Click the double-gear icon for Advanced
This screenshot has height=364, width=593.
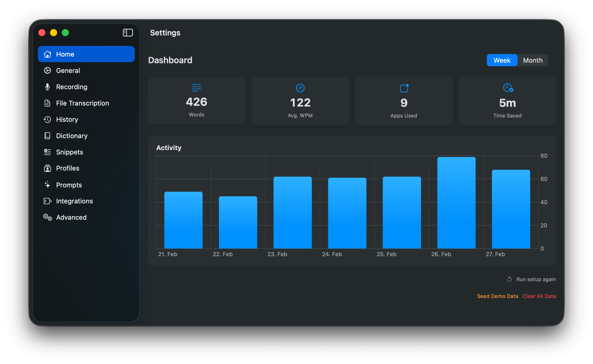47,217
